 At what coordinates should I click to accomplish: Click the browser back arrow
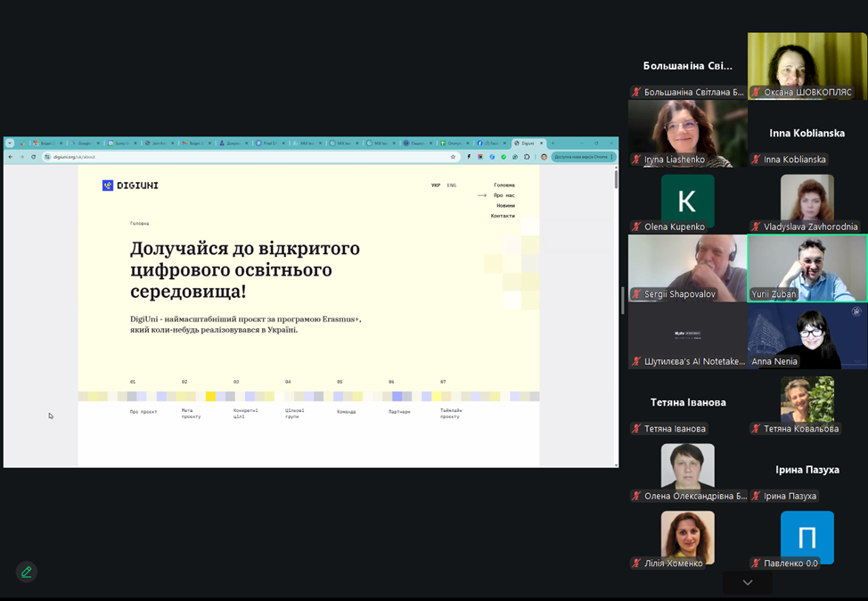[11, 157]
